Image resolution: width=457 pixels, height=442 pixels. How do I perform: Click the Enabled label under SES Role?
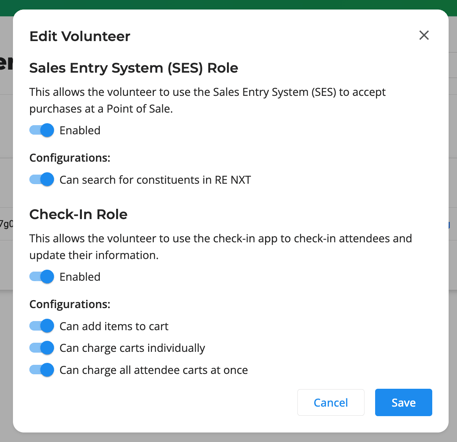pyautogui.click(x=80, y=130)
